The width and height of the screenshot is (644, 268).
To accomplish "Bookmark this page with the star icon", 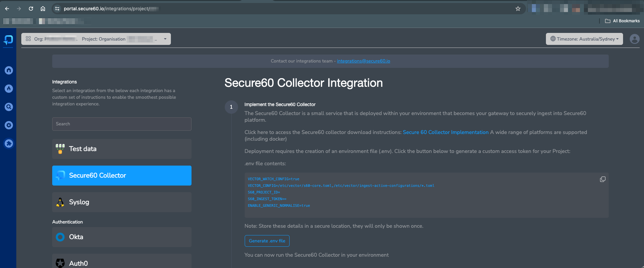I will pos(518,9).
